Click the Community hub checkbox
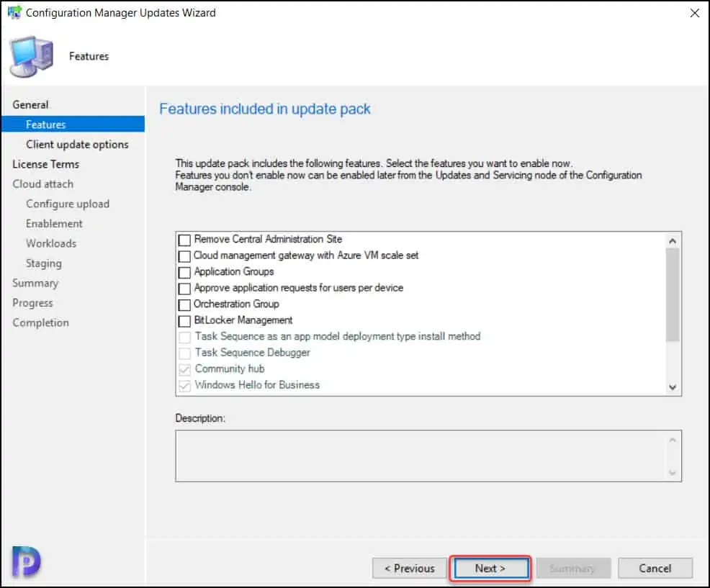The image size is (710, 588). tap(184, 369)
